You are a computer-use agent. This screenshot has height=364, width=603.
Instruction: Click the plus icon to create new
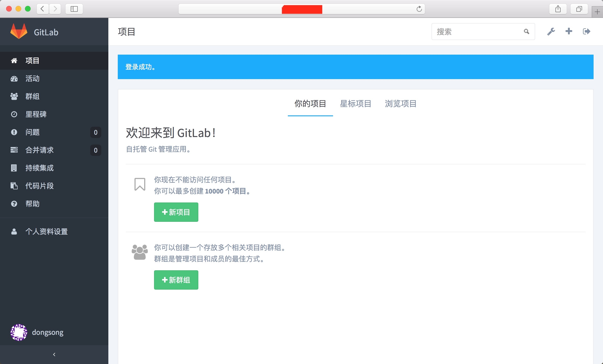(569, 31)
